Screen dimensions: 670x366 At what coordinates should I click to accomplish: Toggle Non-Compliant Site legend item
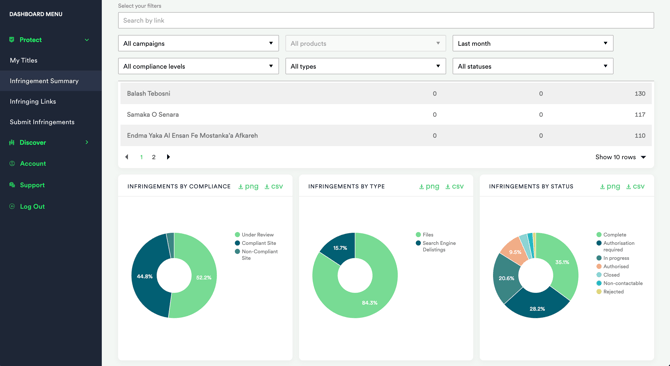[x=256, y=255]
